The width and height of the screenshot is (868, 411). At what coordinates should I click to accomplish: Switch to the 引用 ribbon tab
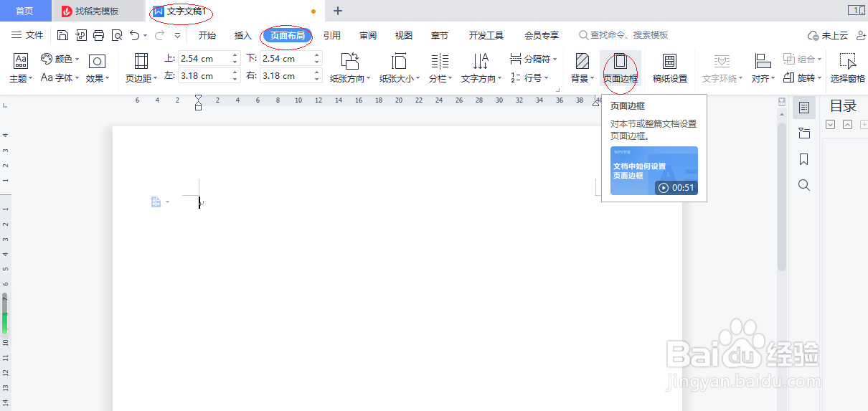click(332, 35)
